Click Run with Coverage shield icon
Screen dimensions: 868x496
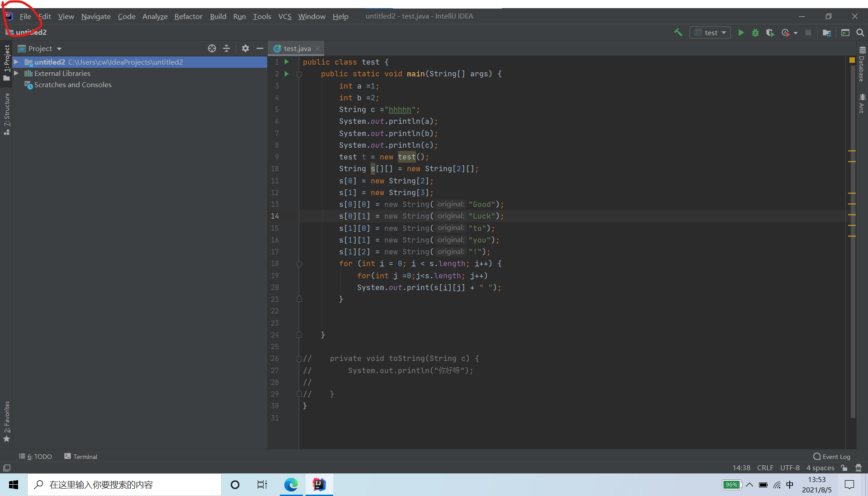[x=770, y=33]
